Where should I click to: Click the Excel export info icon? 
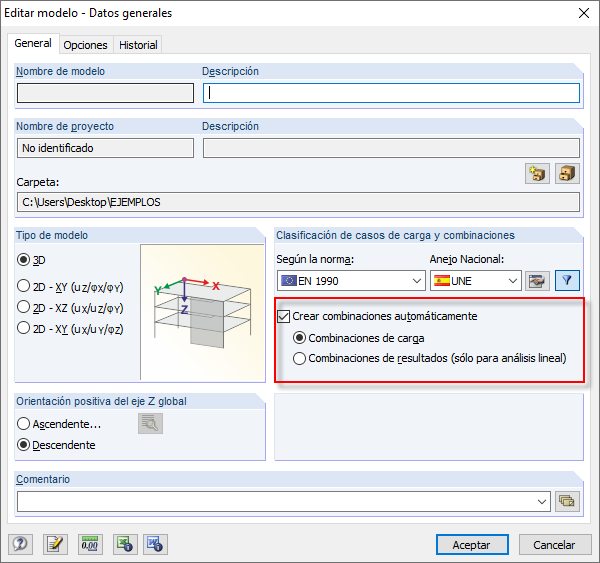[x=125, y=544]
